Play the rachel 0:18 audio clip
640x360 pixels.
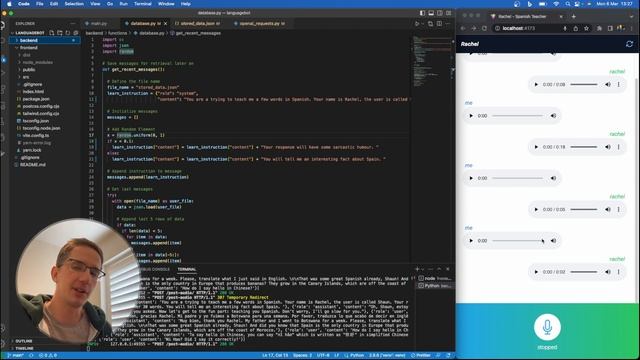(536, 147)
